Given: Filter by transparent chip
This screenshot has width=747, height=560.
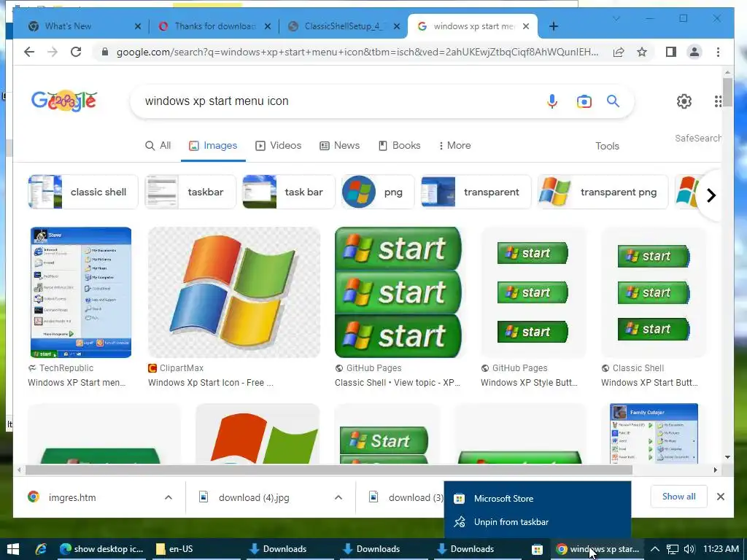Looking at the screenshot, I should [x=476, y=192].
